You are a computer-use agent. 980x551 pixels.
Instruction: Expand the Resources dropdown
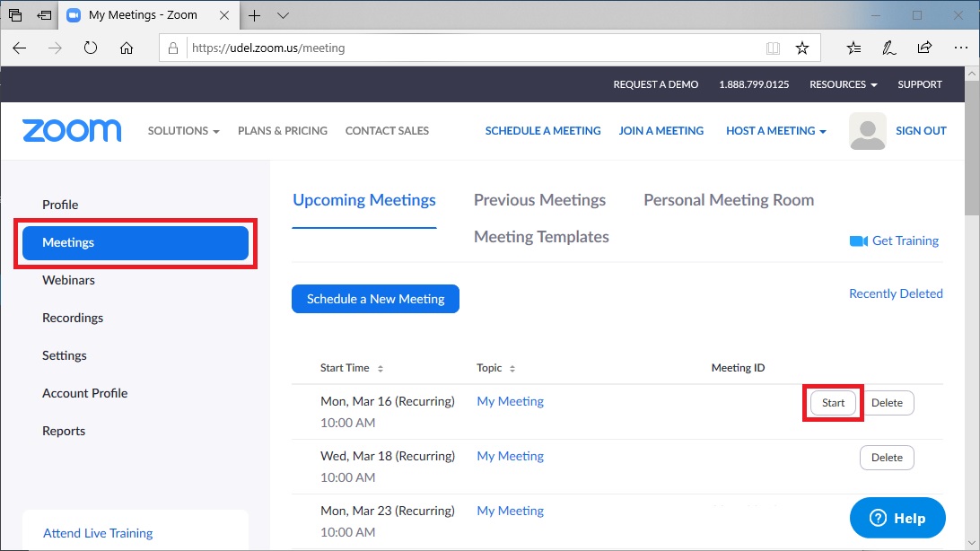[843, 84]
